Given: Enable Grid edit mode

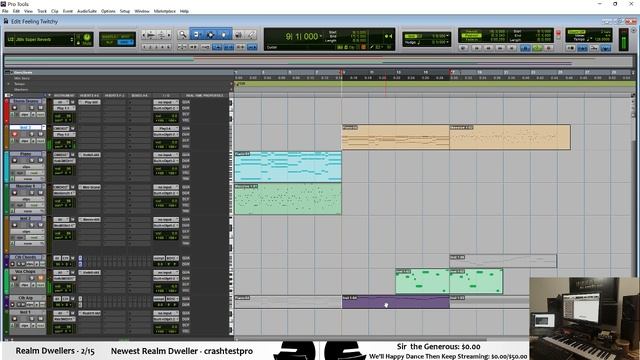Looking at the screenshot, I should tap(125, 42).
